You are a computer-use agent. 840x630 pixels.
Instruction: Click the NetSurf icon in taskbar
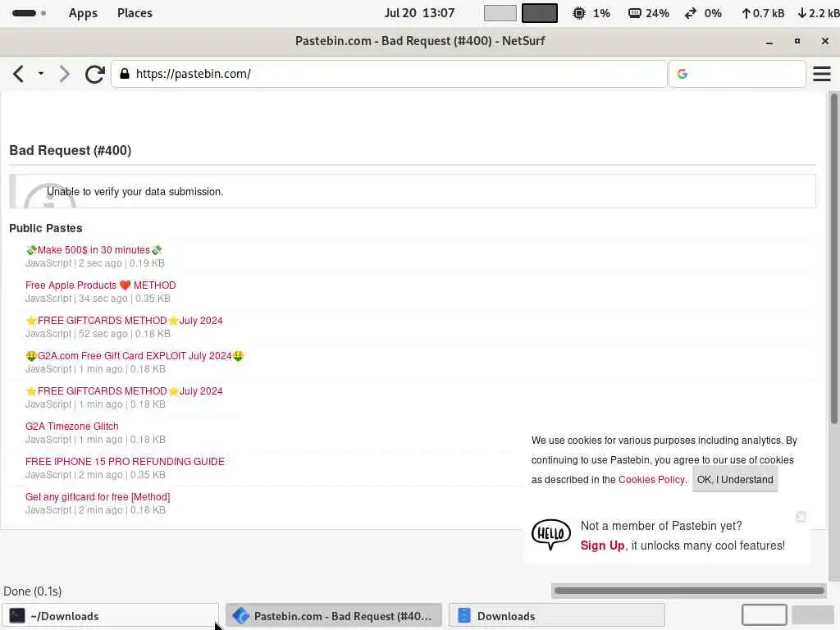coord(240,616)
